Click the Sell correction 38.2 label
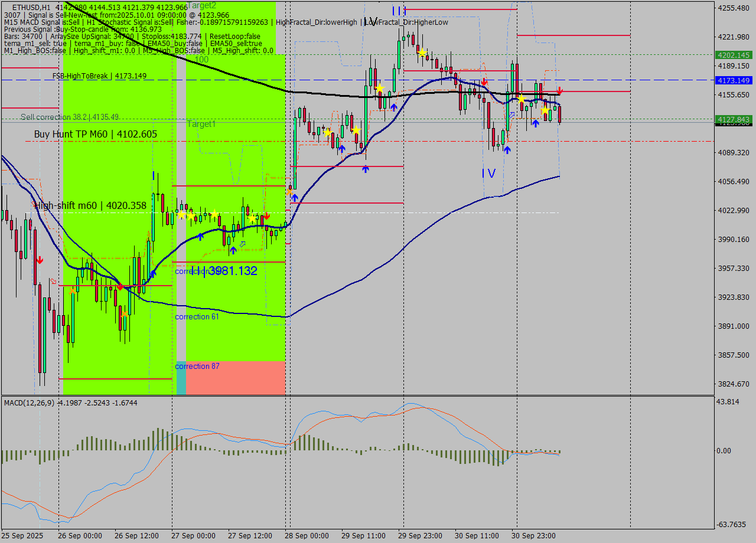Viewport: 756px width, 543px height. click(x=70, y=117)
